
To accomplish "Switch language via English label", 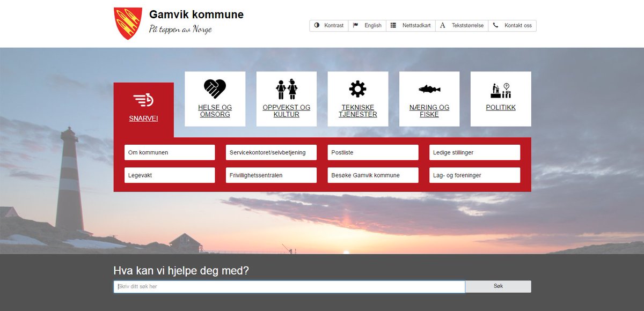I will click(373, 25).
